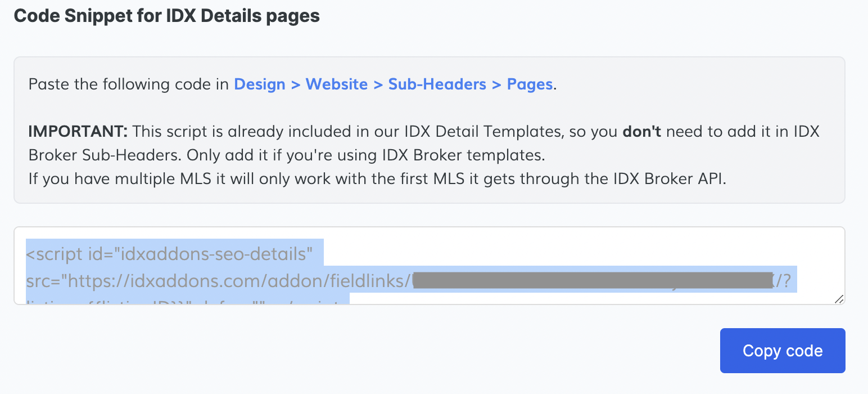Click the "Paste the following code in" text
868x394 pixels.
pos(129,84)
